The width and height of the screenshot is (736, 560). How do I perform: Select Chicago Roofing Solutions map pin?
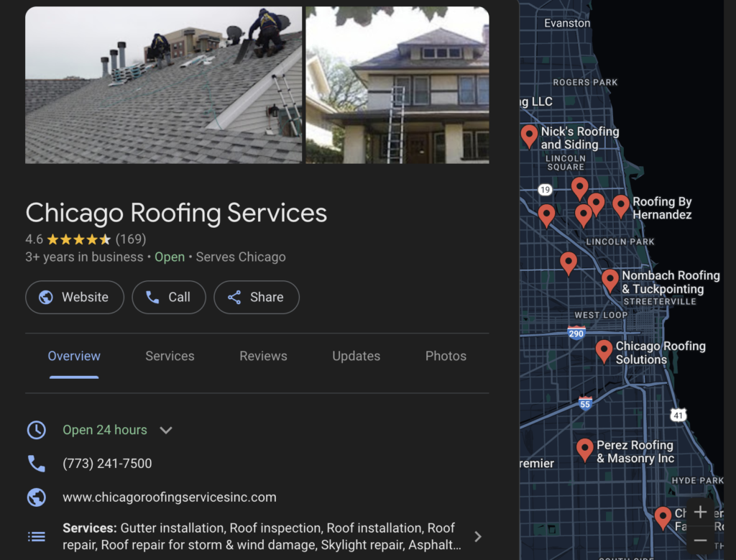click(x=604, y=352)
